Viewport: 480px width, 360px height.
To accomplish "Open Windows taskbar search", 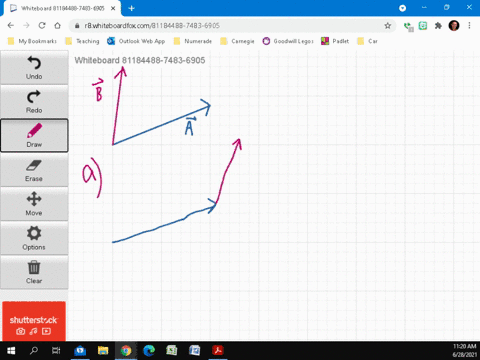I will point(34,351).
